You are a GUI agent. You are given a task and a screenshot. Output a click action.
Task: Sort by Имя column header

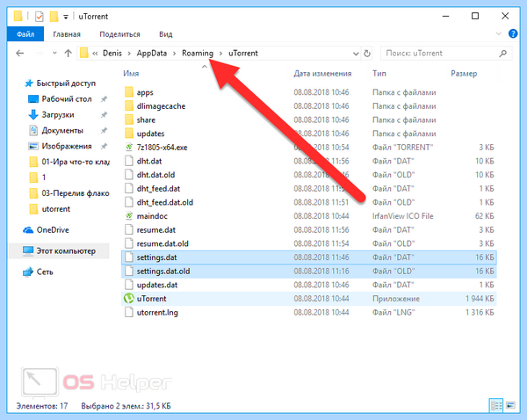(131, 73)
